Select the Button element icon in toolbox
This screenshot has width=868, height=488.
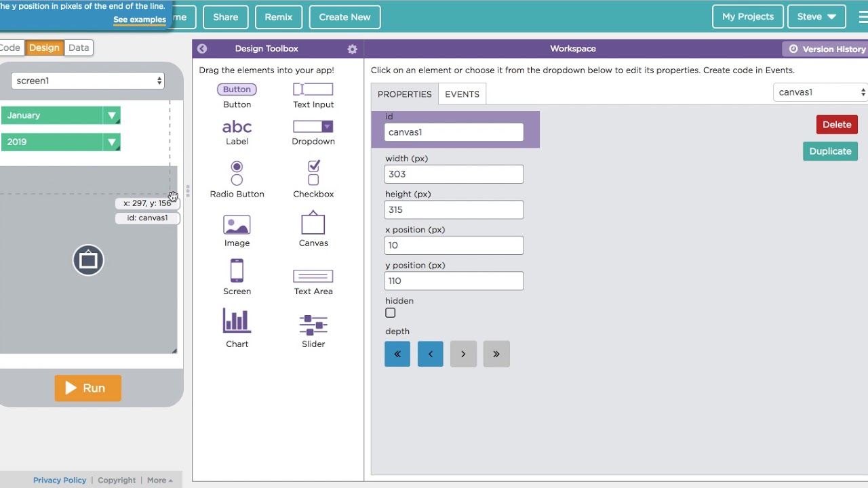pyautogui.click(x=237, y=89)
